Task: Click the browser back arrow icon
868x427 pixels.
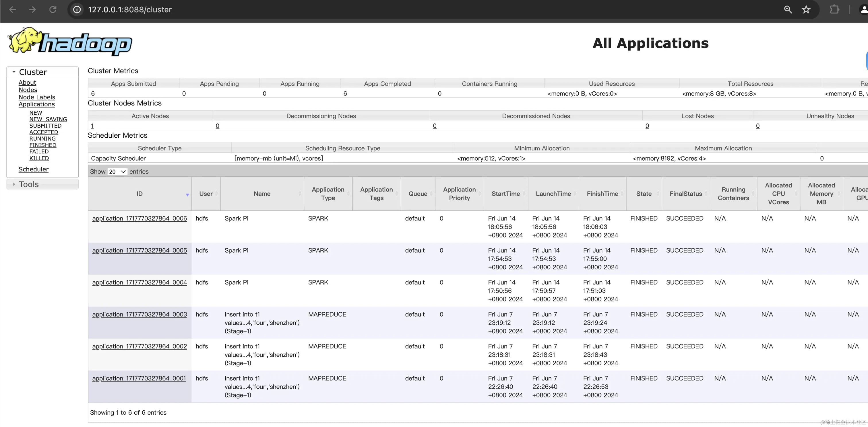Action: click(12, 9)
